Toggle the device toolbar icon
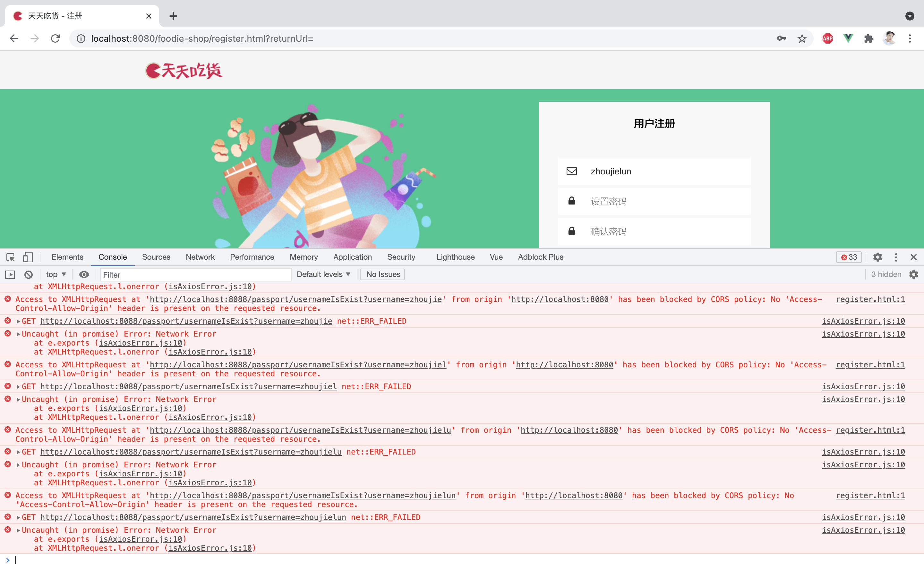 [x=28, y=257]
